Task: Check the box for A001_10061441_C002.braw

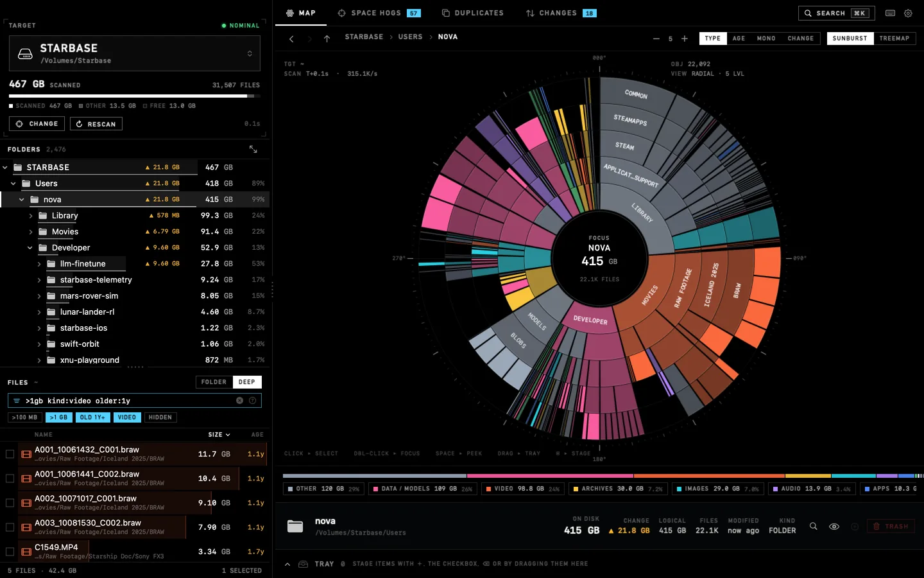Action: tap(10, 478)
